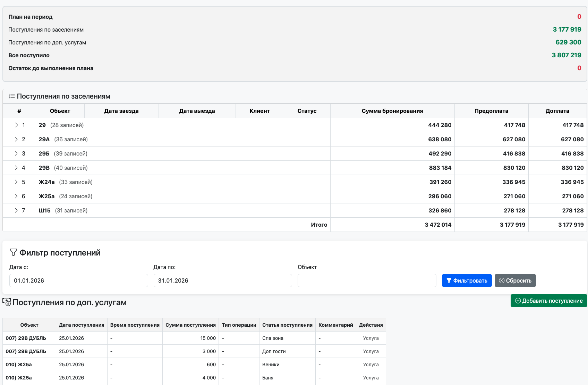588x385 pixels.
Task: Expand row 1 for object 29
Action: 16,125
